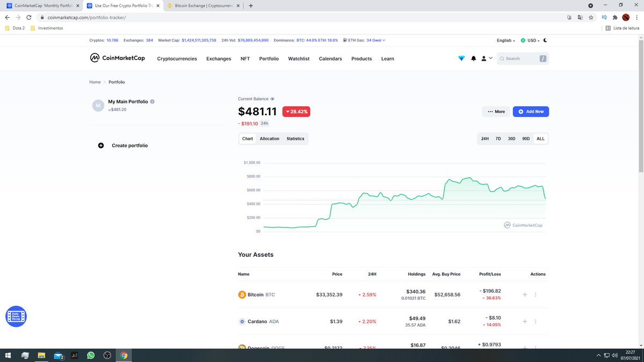The width and height of the screenshot is (644, 362).
Task: Click the Create portfolio link
Action: point(130,145)
